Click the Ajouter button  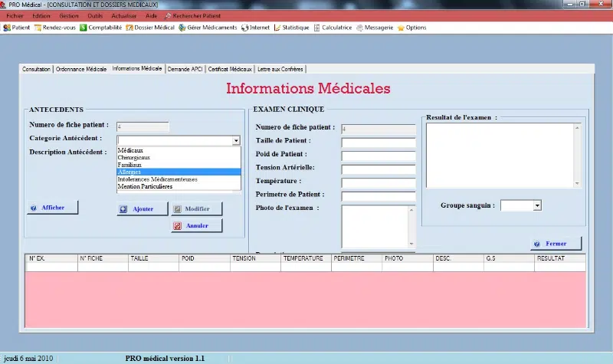coord(143,209)
